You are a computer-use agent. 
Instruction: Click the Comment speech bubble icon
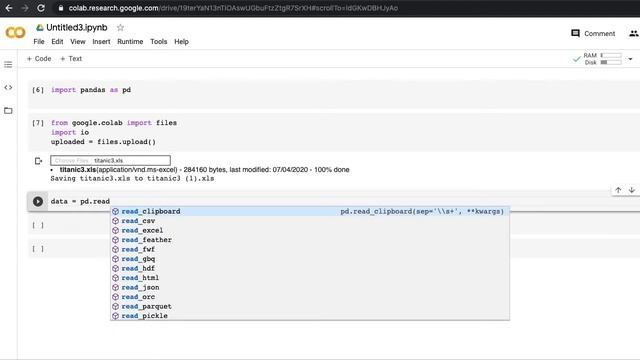(x=575, y=33)
